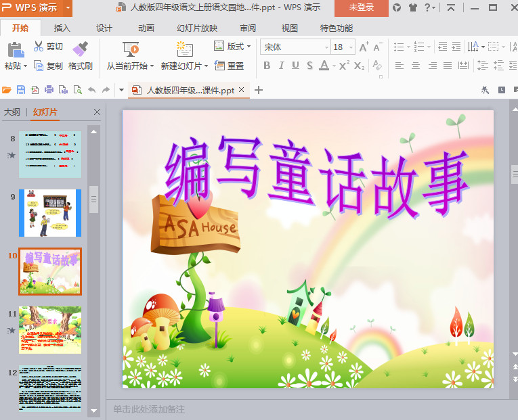Open the 特色功能 tab

(x=337, y=28)
